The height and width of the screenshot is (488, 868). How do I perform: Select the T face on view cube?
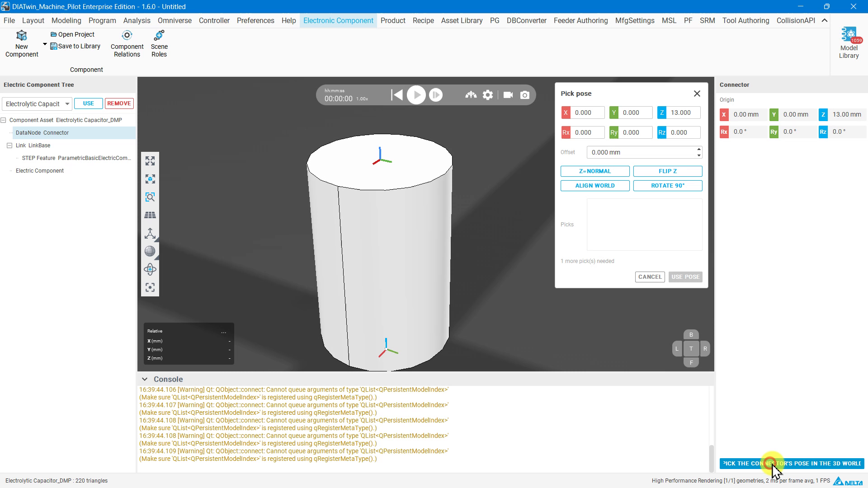[691, 349]
